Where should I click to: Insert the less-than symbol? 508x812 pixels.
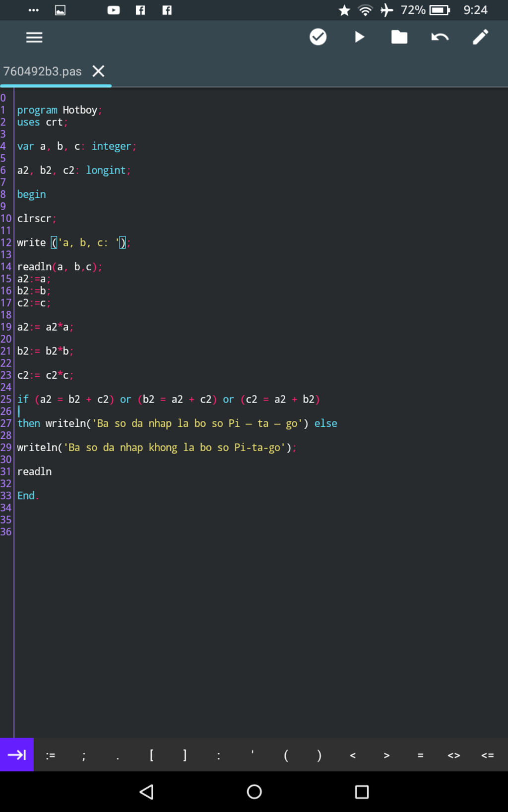click(353, 755)
